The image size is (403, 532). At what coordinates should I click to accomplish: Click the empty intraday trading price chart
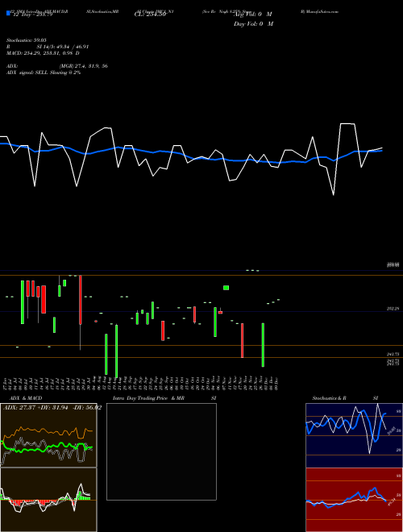[x=161, y=451]
